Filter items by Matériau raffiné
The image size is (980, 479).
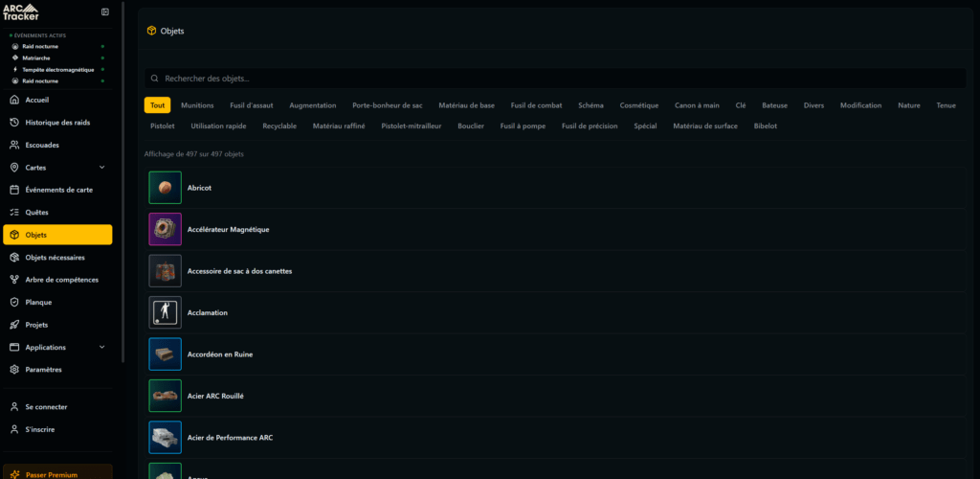[x=339, y=126]
